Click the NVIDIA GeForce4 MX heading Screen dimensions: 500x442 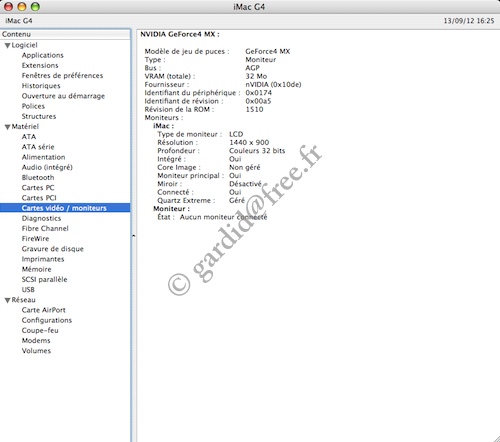coord(180,34)
